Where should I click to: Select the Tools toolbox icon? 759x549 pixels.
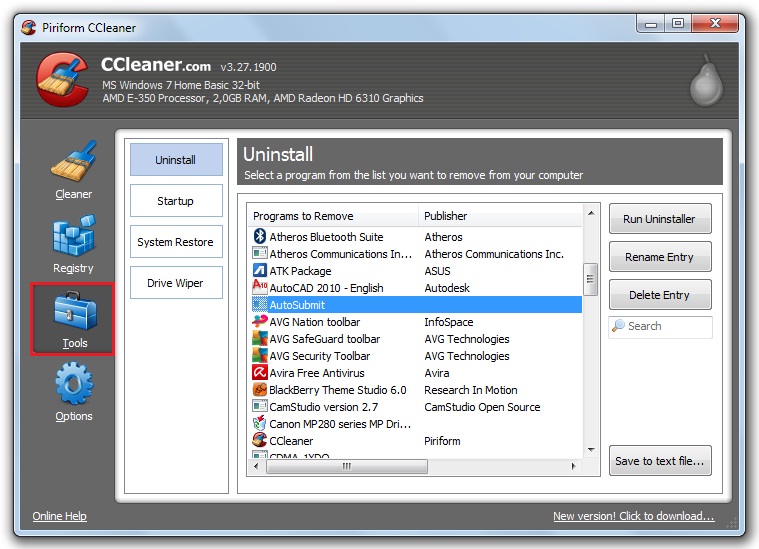pos(75,311)
